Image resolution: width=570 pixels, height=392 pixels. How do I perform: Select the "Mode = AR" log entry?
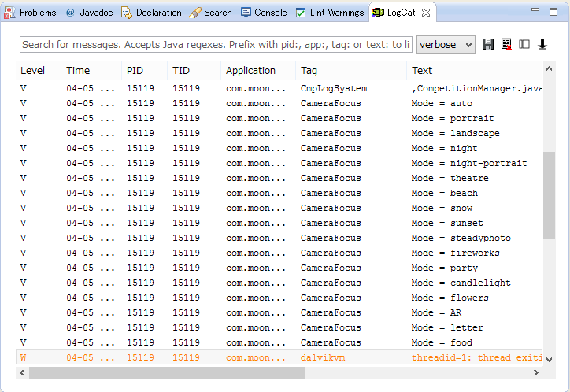point(279,312)
